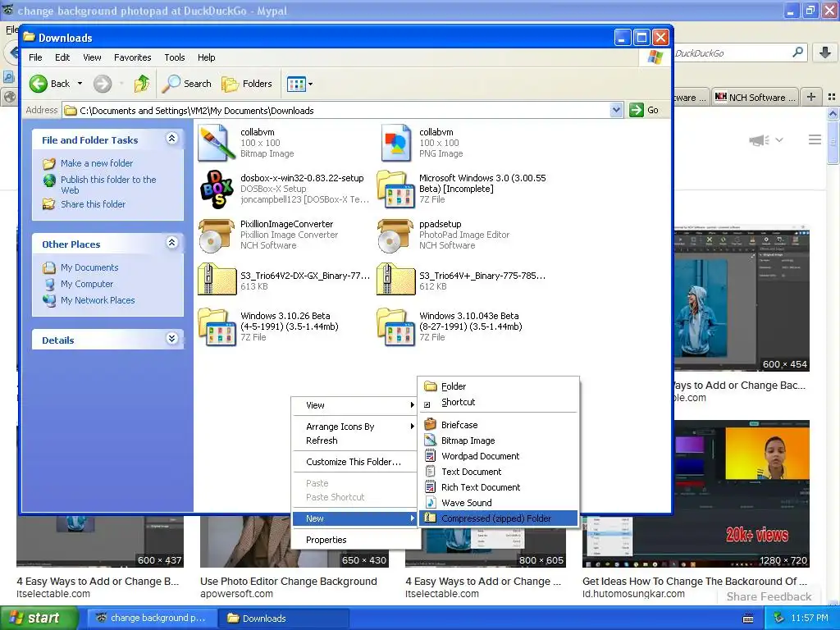
Task: Go to My Network Places
Action: 98,300
